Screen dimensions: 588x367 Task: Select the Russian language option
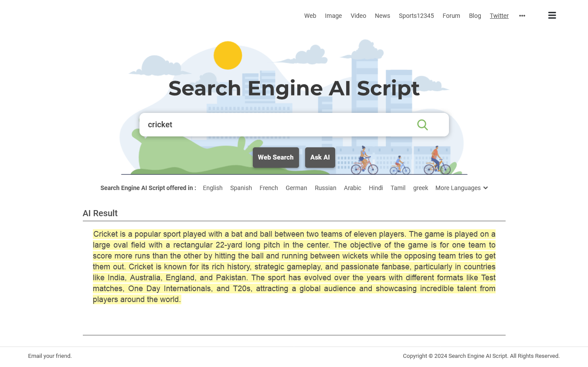[325, 188]
